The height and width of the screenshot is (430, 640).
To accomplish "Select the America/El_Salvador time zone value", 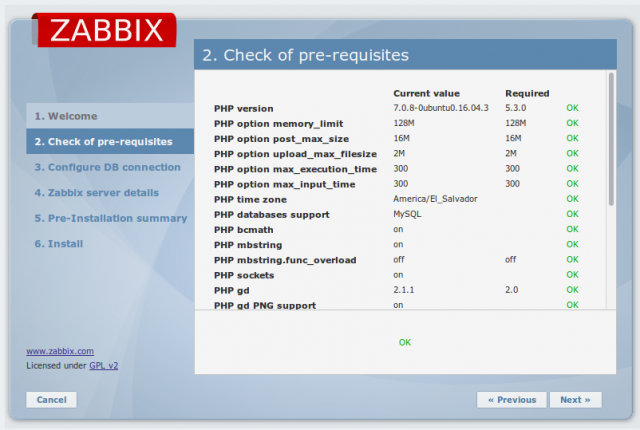I will 435,199.
